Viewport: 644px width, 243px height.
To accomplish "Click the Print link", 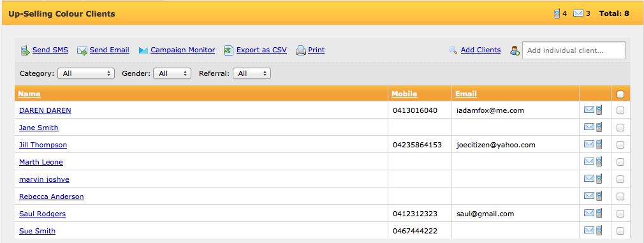I will 316,50.
